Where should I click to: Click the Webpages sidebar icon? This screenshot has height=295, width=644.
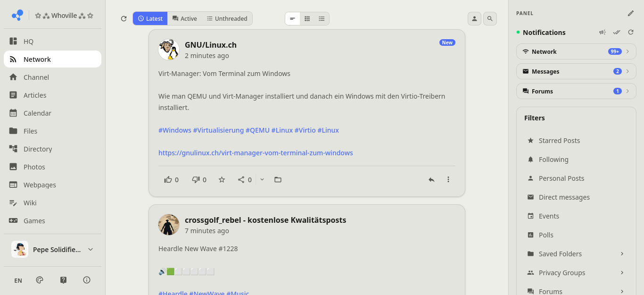click(x=13, y=185)
